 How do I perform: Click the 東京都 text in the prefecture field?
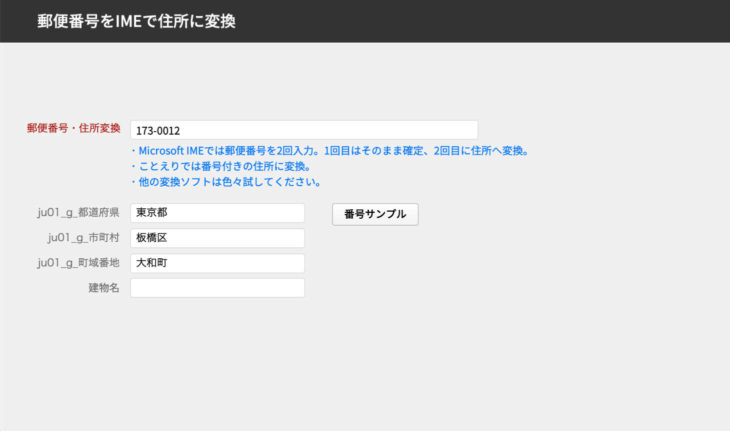pyautogui.click(x=150, y=213)
